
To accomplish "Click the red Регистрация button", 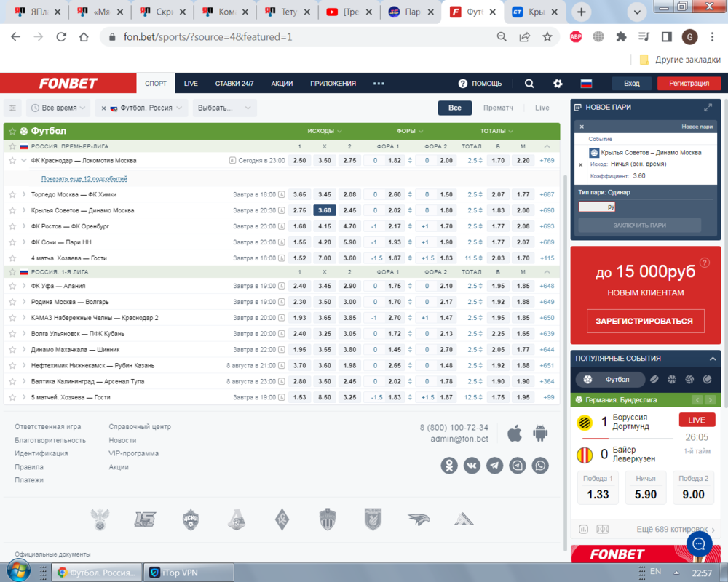I will (689, 84).
